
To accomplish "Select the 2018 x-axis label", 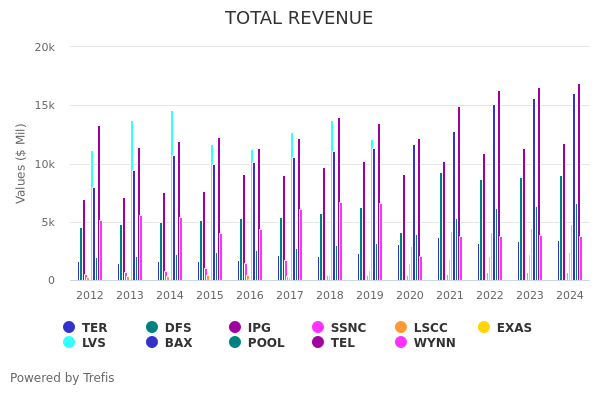I will [330, 296].
